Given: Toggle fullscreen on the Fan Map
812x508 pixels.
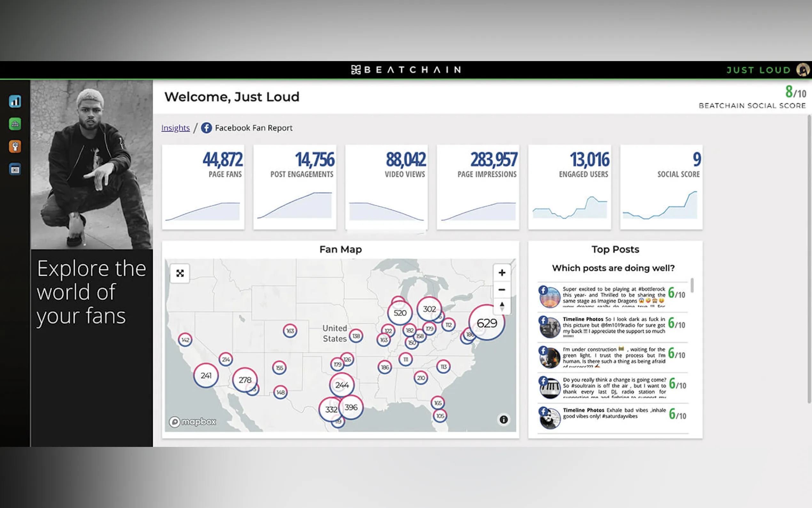Looking at the screenshot, I should click(180, 273).
